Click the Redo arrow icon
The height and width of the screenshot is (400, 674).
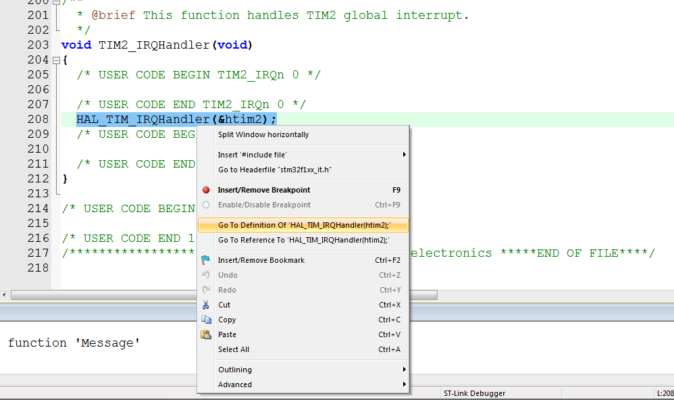[206, 290]
